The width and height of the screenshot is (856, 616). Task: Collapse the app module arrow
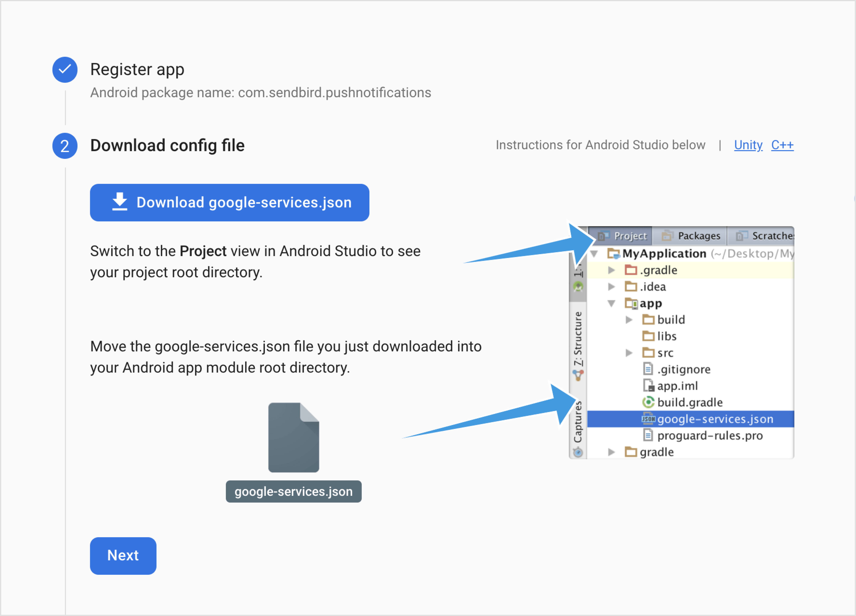tap(611, 303)
